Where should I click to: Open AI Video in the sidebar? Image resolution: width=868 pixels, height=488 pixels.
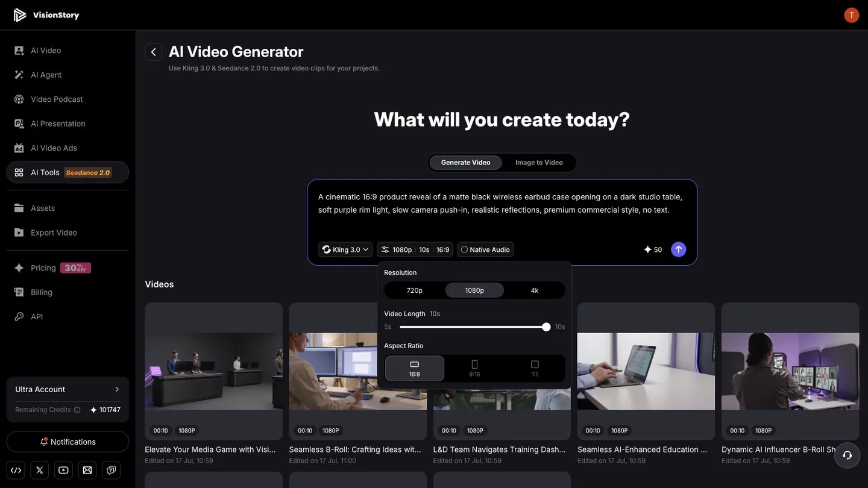point(68,51)
